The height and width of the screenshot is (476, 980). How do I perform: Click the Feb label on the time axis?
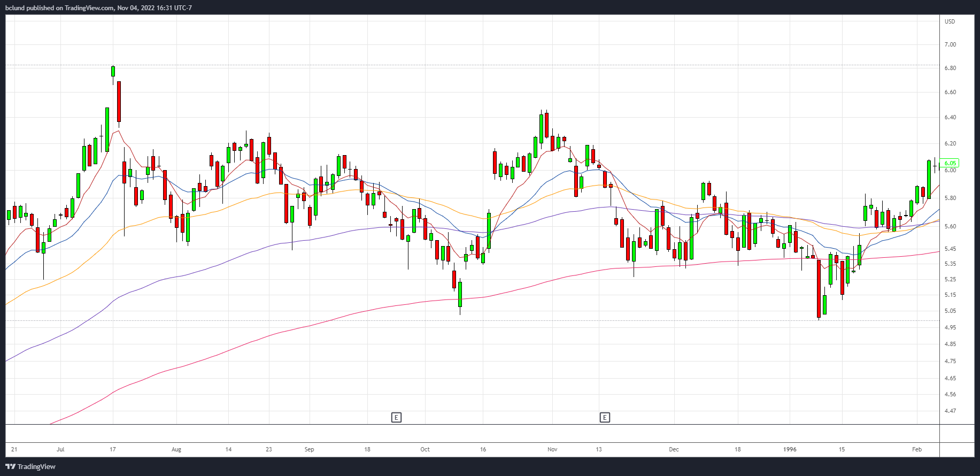coord(917,449)
